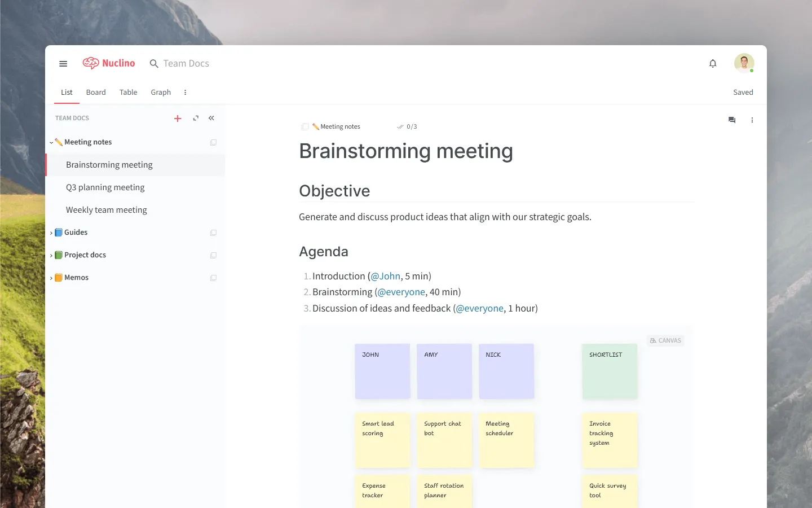Switch to the Graph view tab

[161, 92]
